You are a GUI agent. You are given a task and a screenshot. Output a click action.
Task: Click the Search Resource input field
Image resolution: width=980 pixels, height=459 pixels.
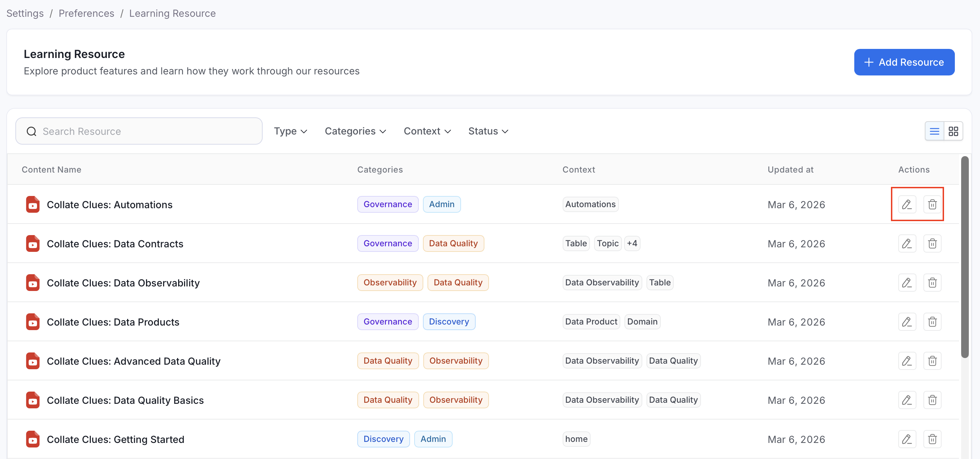click(x=139, y=131)
